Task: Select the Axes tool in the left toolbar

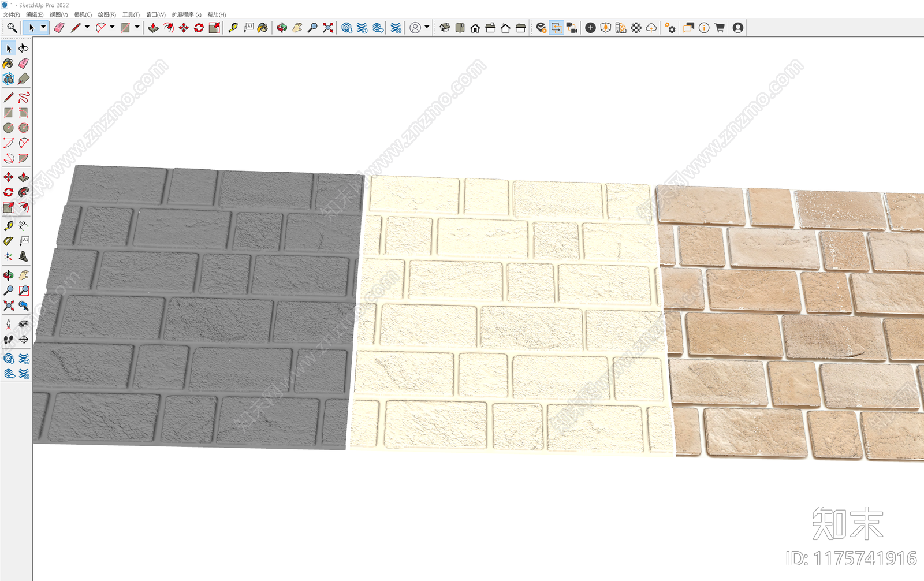Action: pyautogui.click(x=9, y=256)
